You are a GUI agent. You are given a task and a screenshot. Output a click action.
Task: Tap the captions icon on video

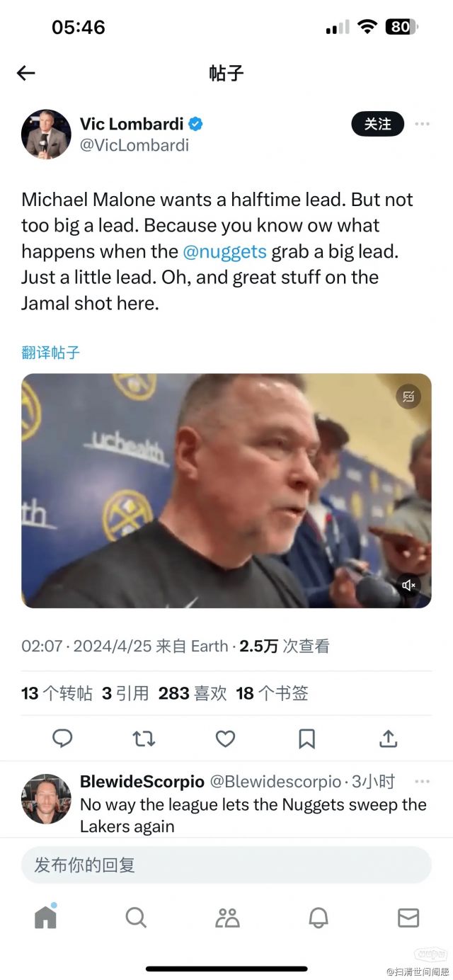408,397
